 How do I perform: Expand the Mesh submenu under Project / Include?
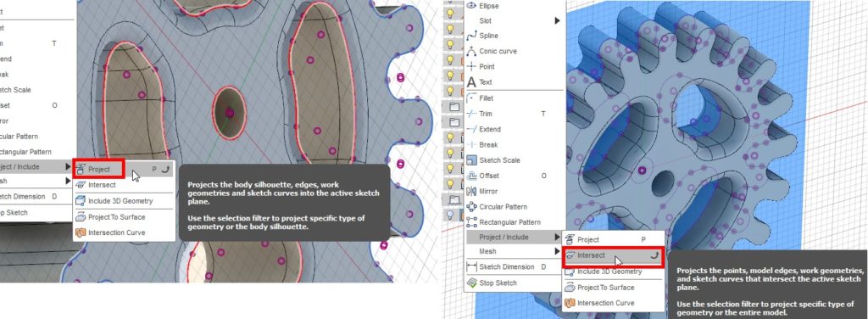(x=558, y=251)
